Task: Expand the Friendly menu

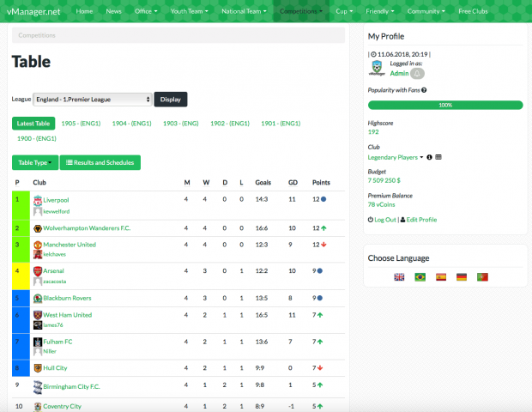Action: click(379, 11)
